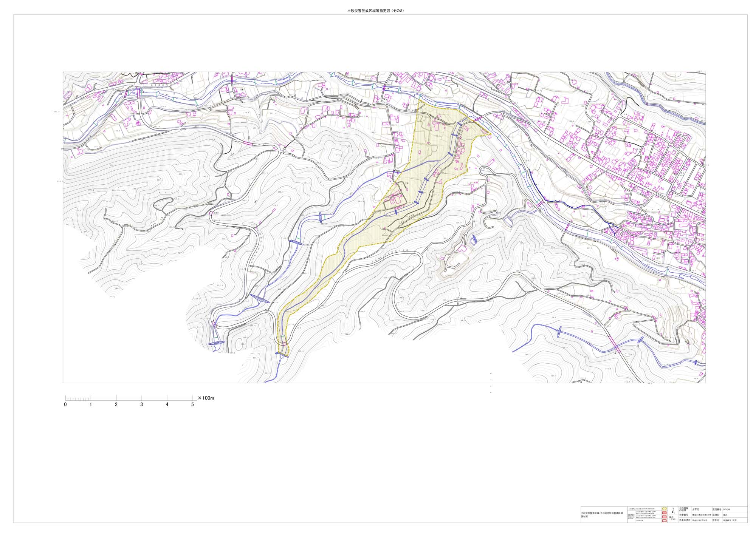Click the '1' mark on scale bar
This screenshot has height=534, width=756.
click(91, 404)
